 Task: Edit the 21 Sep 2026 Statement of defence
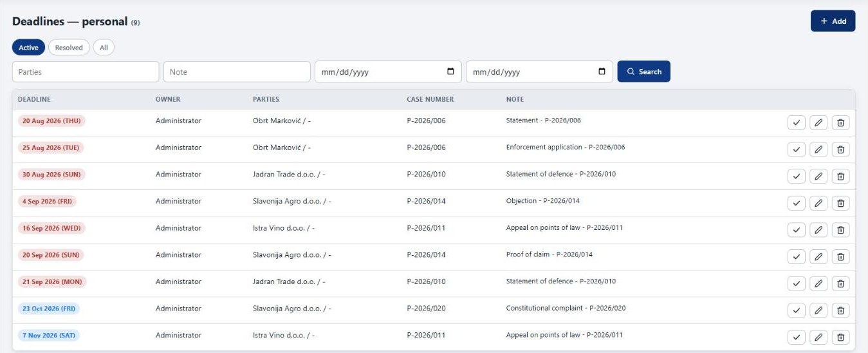(818, 283)
